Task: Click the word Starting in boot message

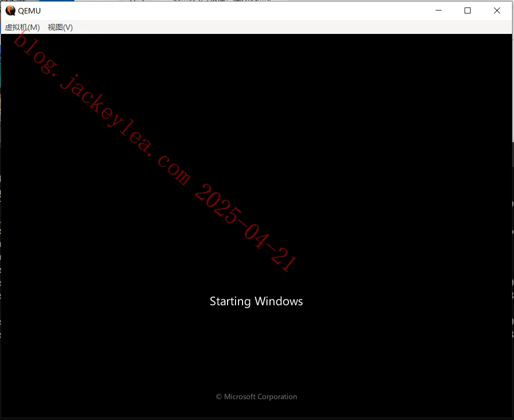Action: click(x=230, y=302)
